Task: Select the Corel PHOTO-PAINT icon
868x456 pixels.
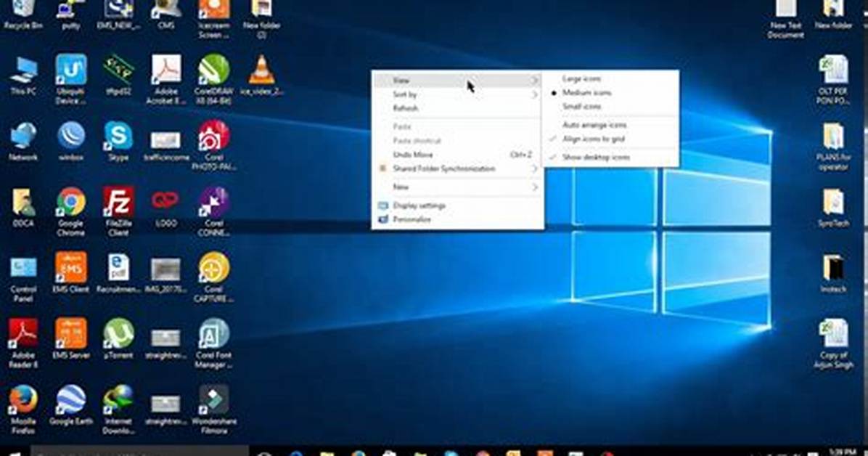Action: [x=213, y=146]
